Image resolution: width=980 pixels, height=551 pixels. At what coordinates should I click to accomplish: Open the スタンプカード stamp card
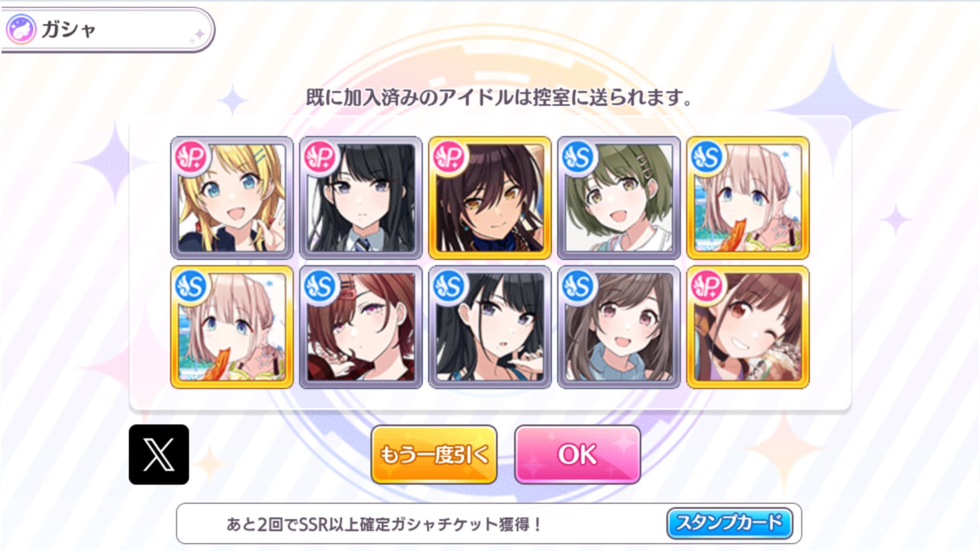point(730,523)
